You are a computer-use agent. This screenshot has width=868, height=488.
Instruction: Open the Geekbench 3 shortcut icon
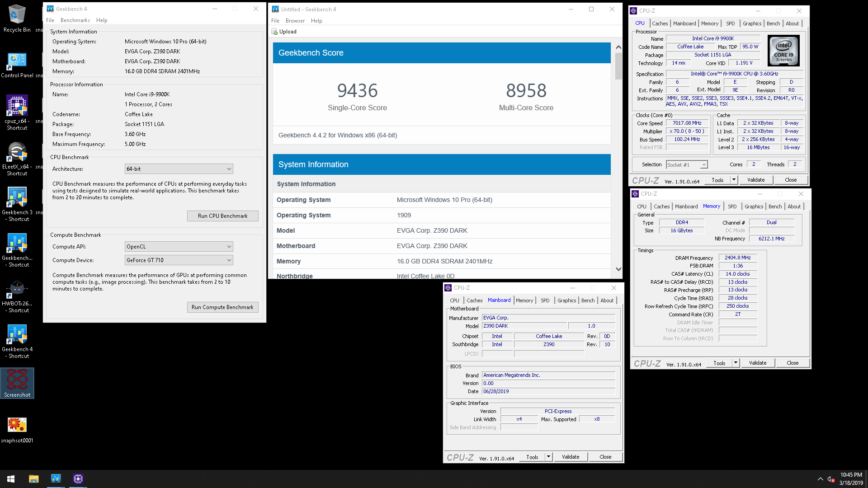[17, 204]
